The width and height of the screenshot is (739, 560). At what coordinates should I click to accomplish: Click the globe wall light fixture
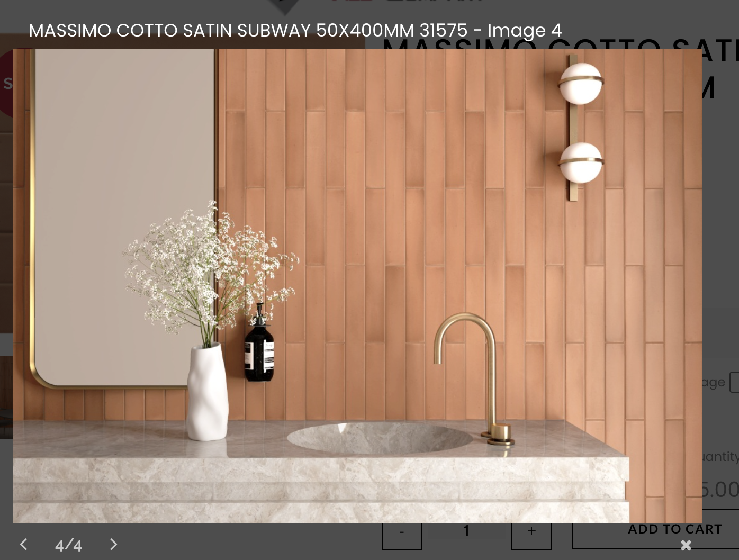point(580,127)
